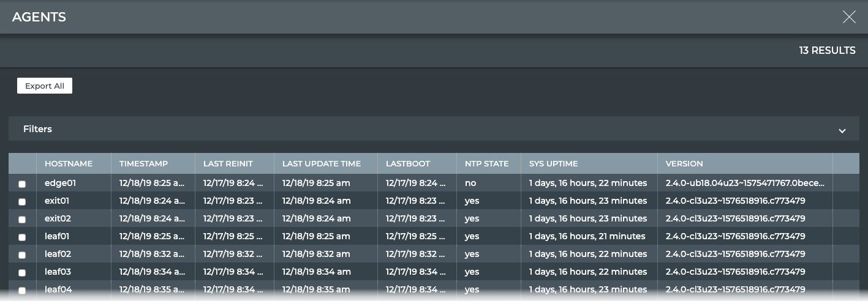This screenshot has width=868, height=301.
Task: Sort by NTP State column header
Action: (x=486, y=163)
